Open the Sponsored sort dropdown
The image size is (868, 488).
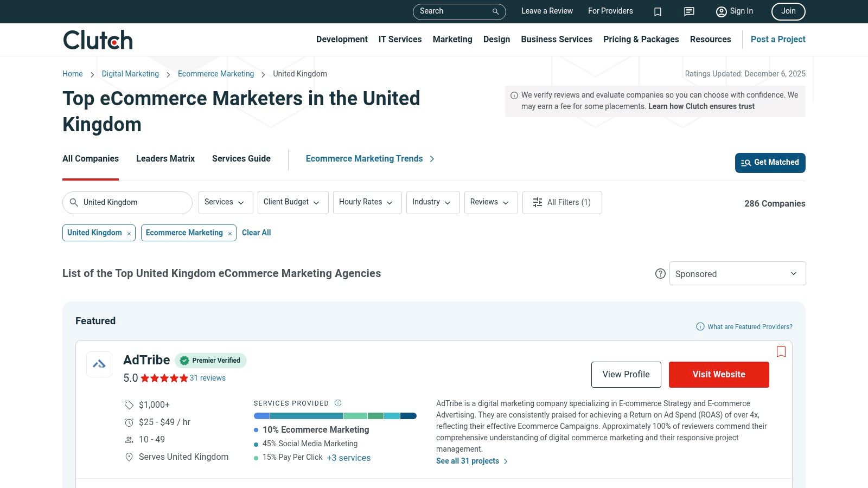click(737, 274)
